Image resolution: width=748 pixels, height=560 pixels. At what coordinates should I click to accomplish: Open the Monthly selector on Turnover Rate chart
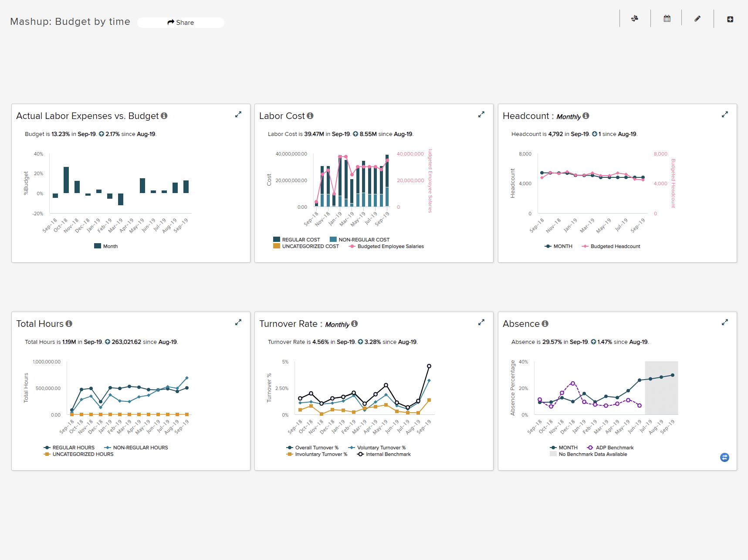pos(338,324)
